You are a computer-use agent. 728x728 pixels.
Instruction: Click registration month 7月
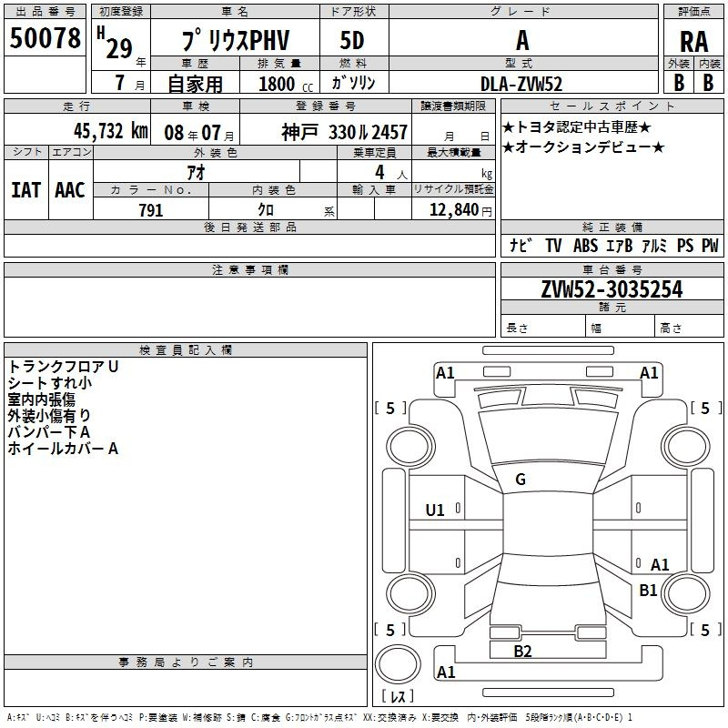coord(130,83)
